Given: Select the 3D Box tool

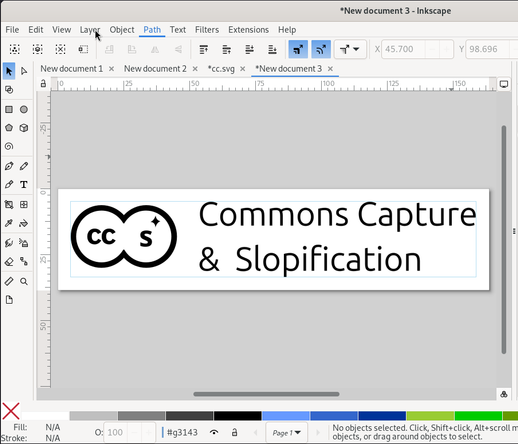Looking at the screenshot, I should 24,128.
